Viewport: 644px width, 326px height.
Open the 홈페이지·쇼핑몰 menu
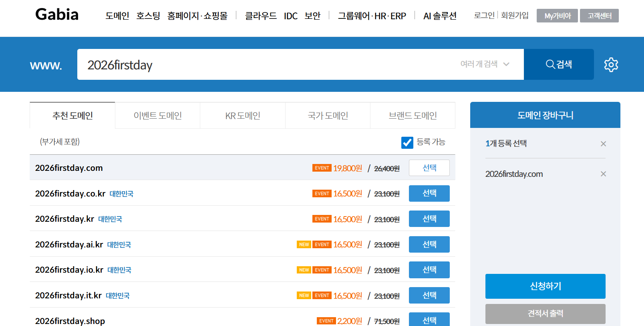click(x=197, y=16)
